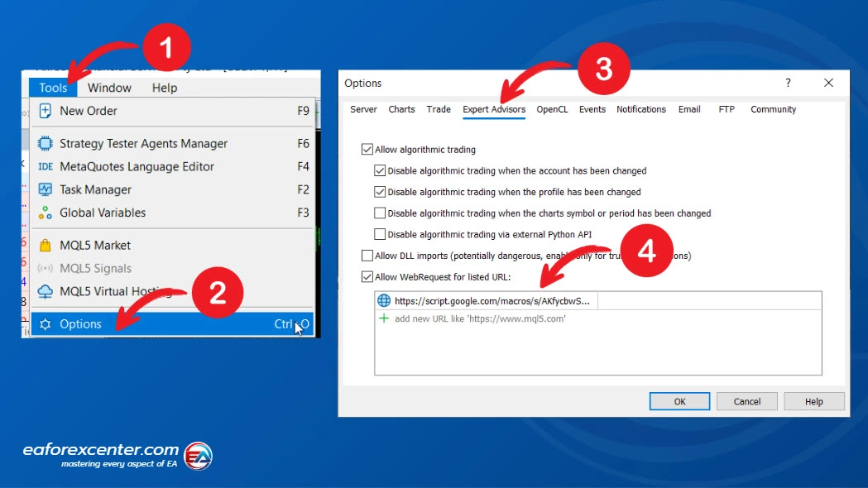Uncheck disable trading when profile has been changed
The width and height of the screenshot is (868, 488).
pyautogui.click(x=380, y=192)
